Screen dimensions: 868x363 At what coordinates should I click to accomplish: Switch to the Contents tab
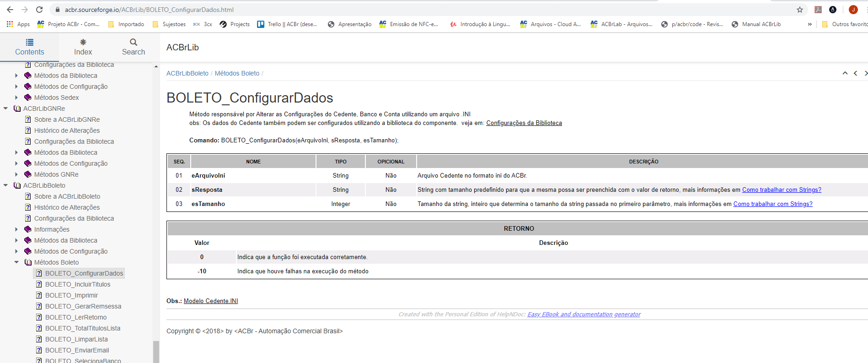(30, 47)
